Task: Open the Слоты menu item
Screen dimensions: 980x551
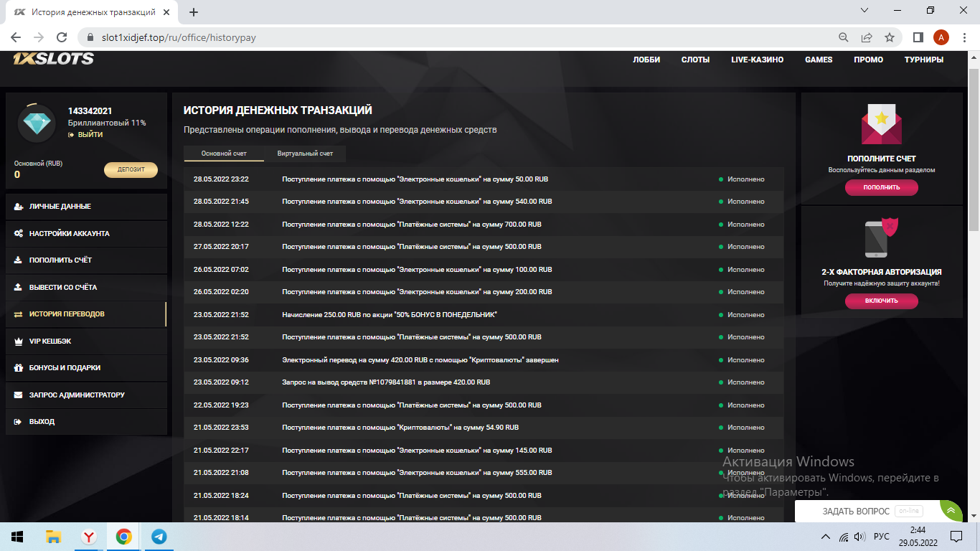Action: pos(695,60)
